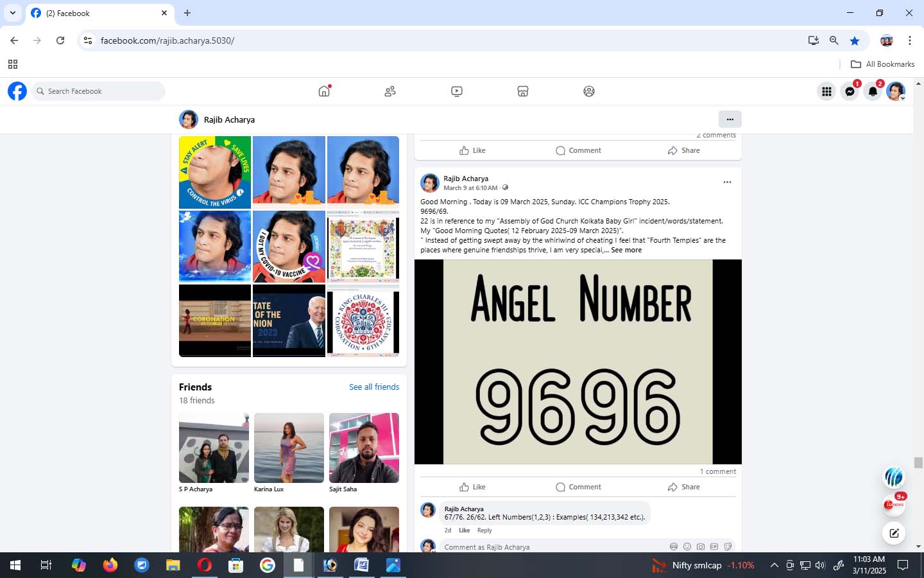924x578 pixels.
Task: Open the new message compose button
Action: 894,533
